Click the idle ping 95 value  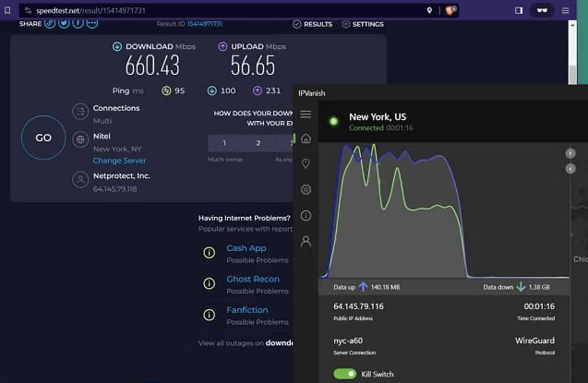pyautogui.click(x=180, y=90)
